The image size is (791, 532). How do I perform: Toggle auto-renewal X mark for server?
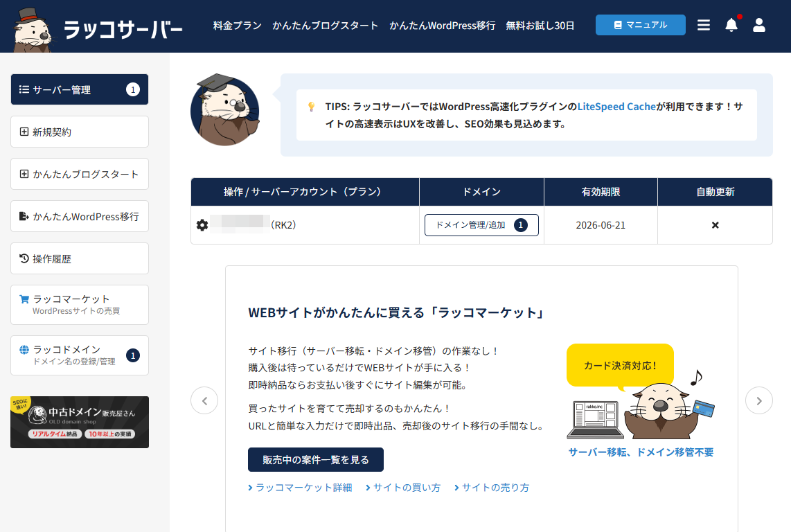pyautogui.click(x=715, y=225)
